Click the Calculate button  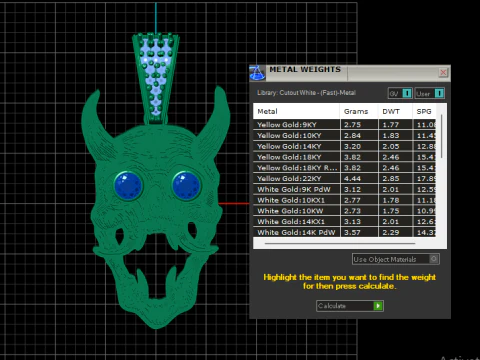tap(350, 306)
